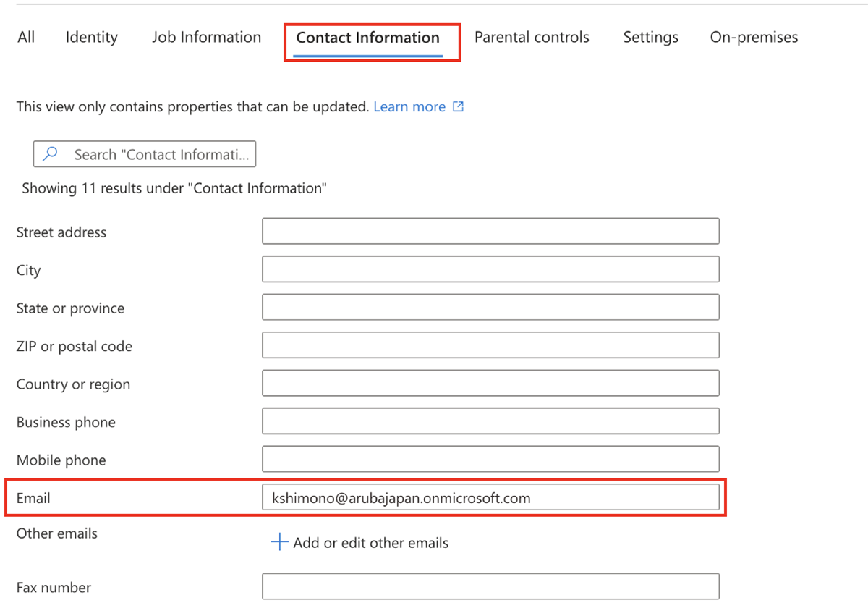Screen dimensions: 868x616
Task: Click the Street address field
Action: click(490, 231)
